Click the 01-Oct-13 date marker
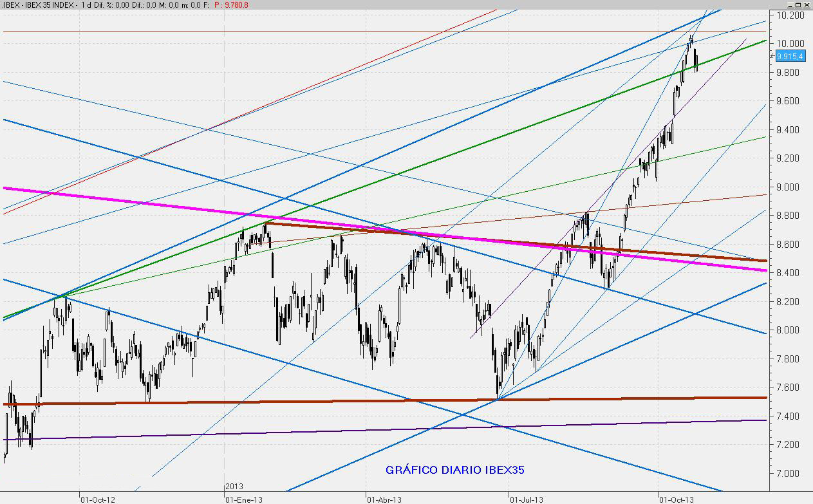The width and height of the screenshot is (813, 504). click(675, 499)
